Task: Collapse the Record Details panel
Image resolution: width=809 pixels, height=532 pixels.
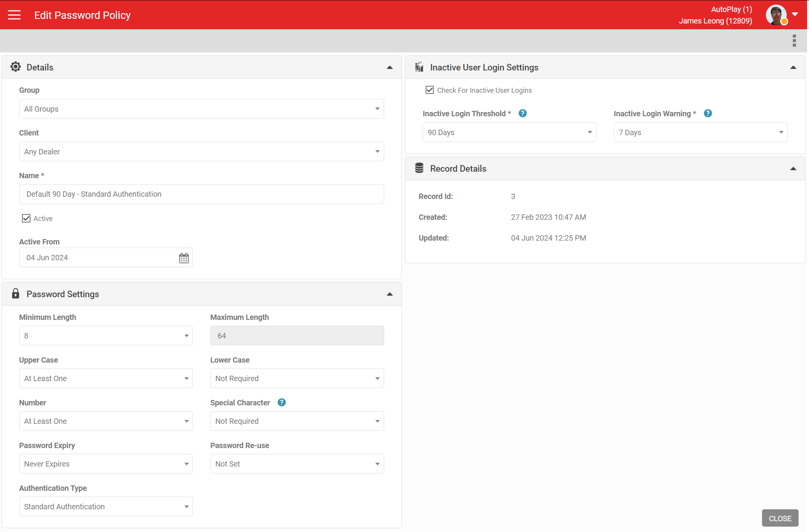Action: pyautogui.click(x=793, y=169)
